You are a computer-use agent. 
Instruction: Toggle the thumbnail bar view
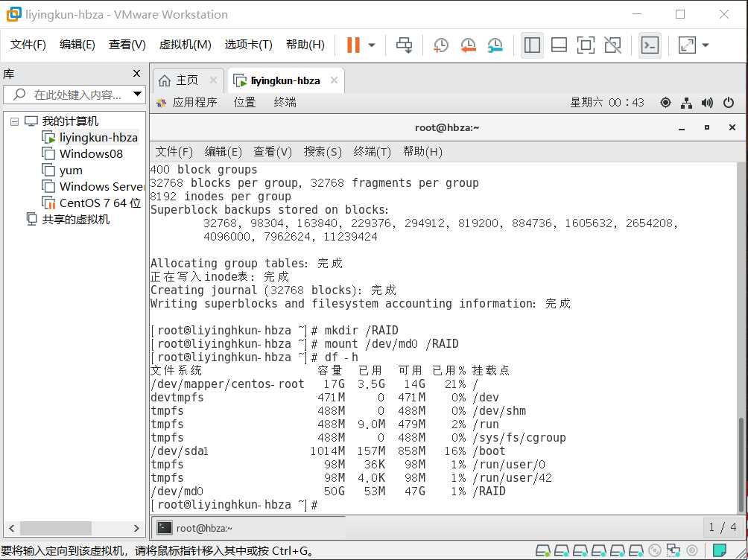(559, 45)
